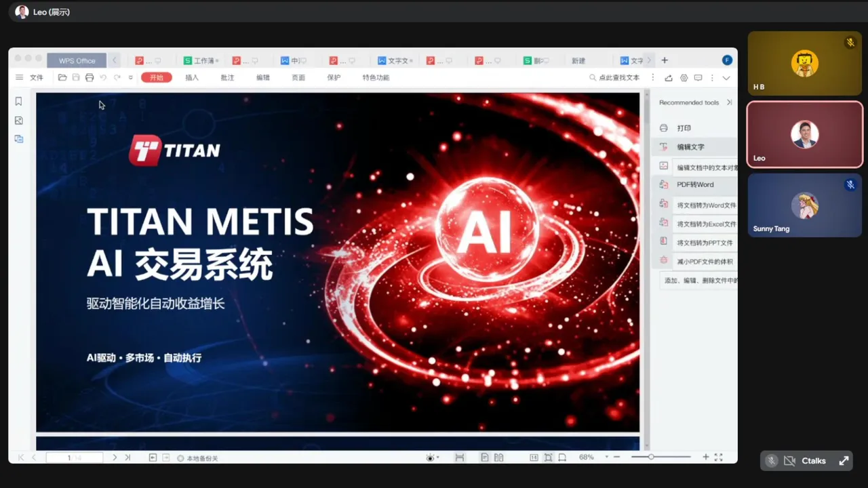Click the single-page view icon in status bar

484,457
